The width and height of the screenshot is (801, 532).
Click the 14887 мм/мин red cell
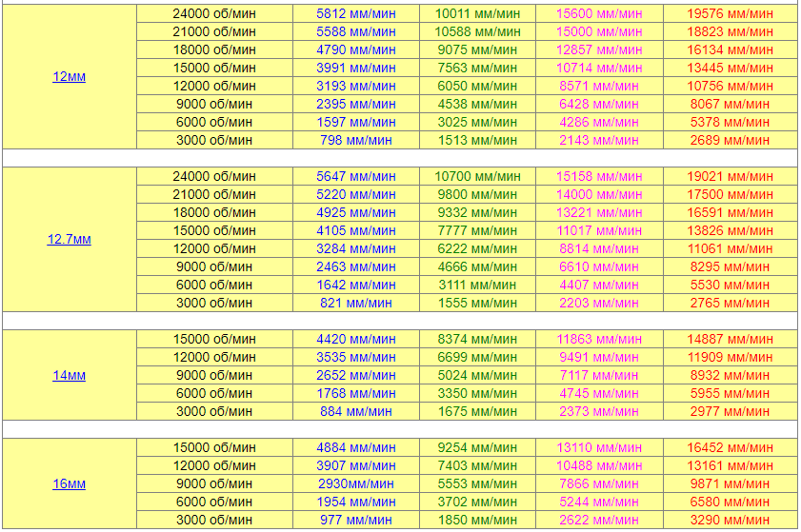730,339
